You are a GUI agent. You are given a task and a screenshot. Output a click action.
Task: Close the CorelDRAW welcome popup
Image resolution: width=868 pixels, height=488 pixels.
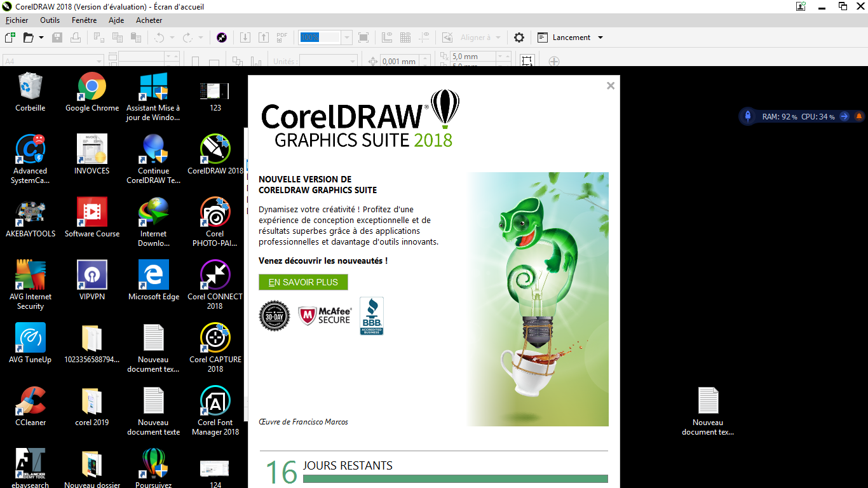pos(611,86)
